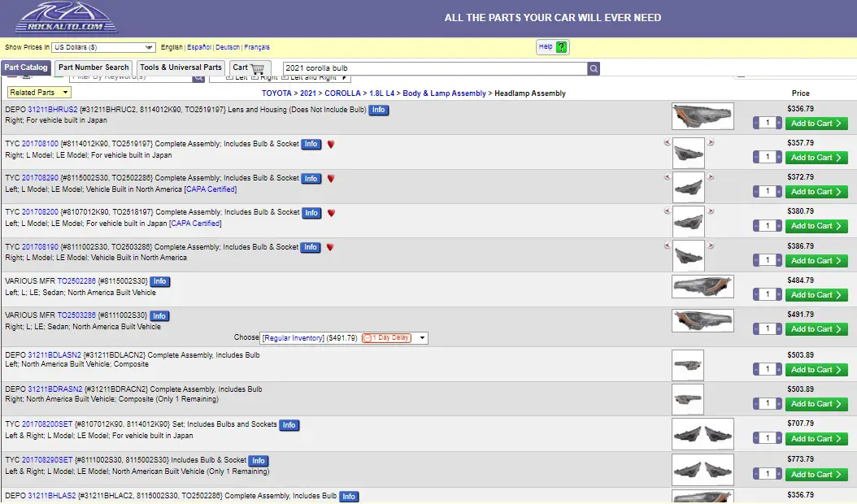Click the heart icon for TYC 201708190
Image resolution: width=857 pixels, height=504 pixels.
pos(330,247)
